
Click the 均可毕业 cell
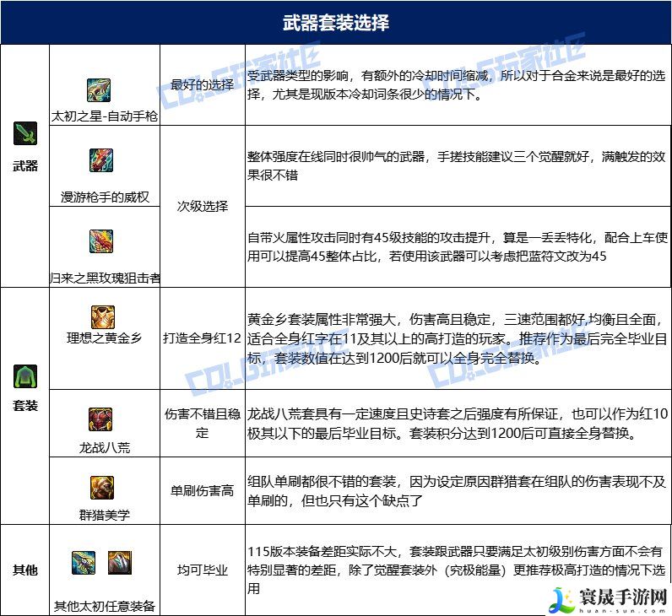coord(203,570)
